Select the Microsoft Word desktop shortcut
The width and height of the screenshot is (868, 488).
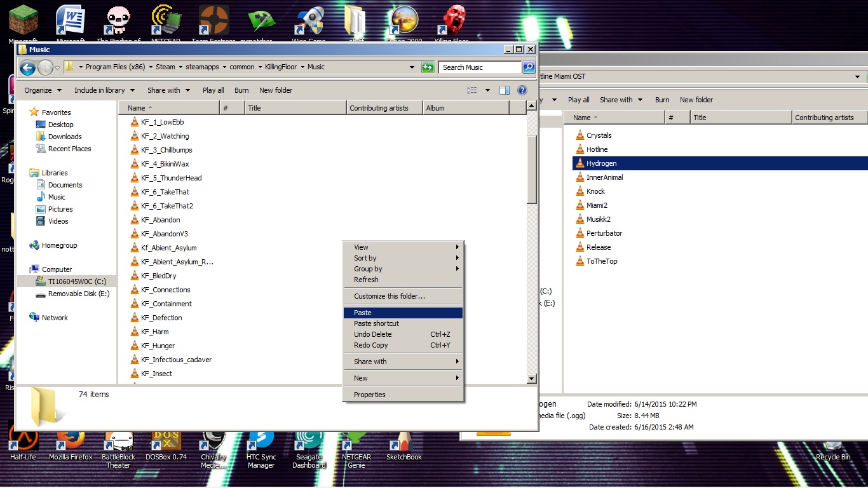pos(71,24)
